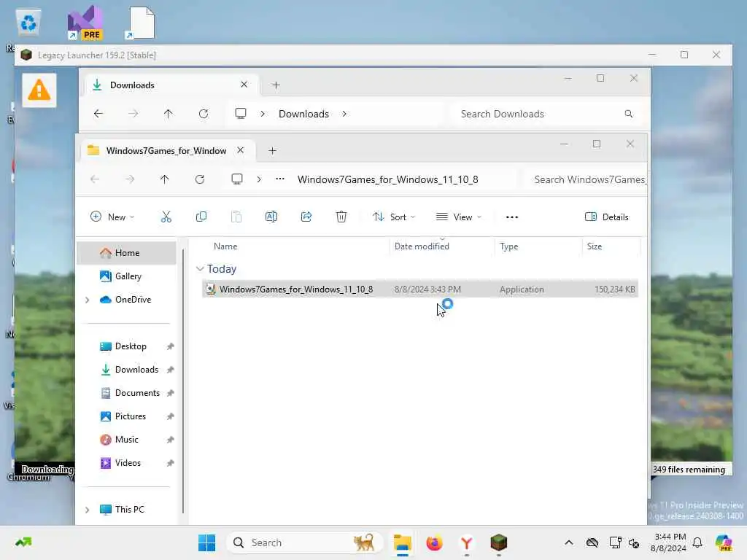Select the Windows7Games_for_Window tab
This screenshot has height=560, width=747.
[167, 150]
